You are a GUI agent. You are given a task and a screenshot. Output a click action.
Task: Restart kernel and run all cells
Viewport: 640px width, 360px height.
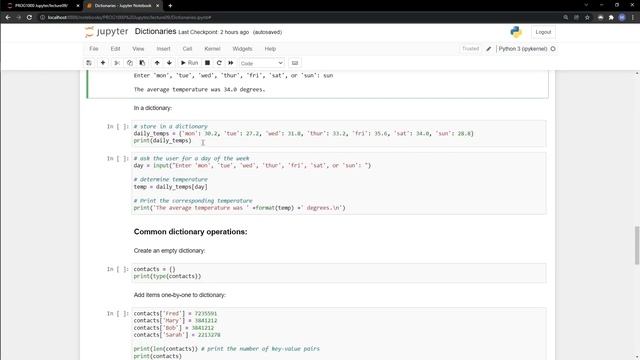pos(231,63)
